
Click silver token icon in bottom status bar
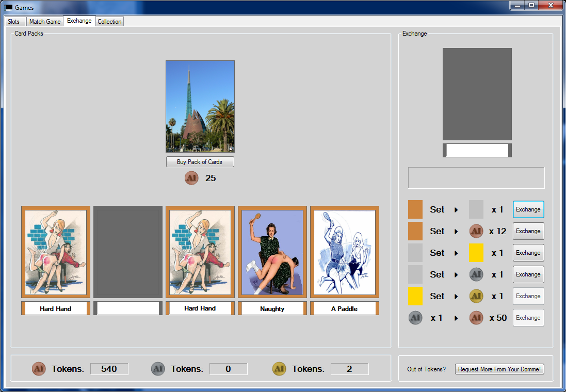coord(158,369)
